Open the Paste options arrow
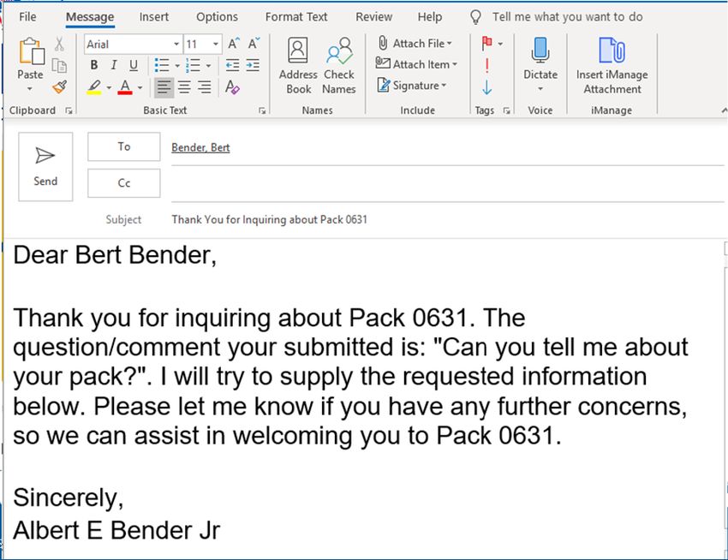728x560 pixels. [30, 89]
